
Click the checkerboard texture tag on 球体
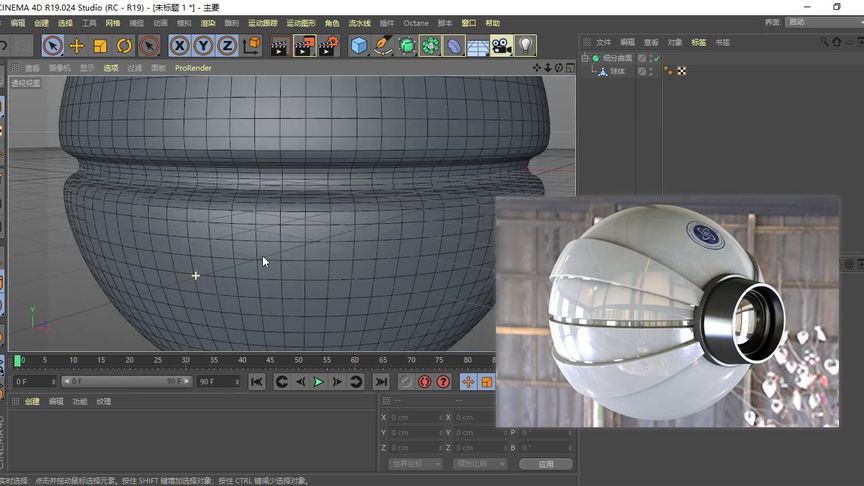pos(681,71)
